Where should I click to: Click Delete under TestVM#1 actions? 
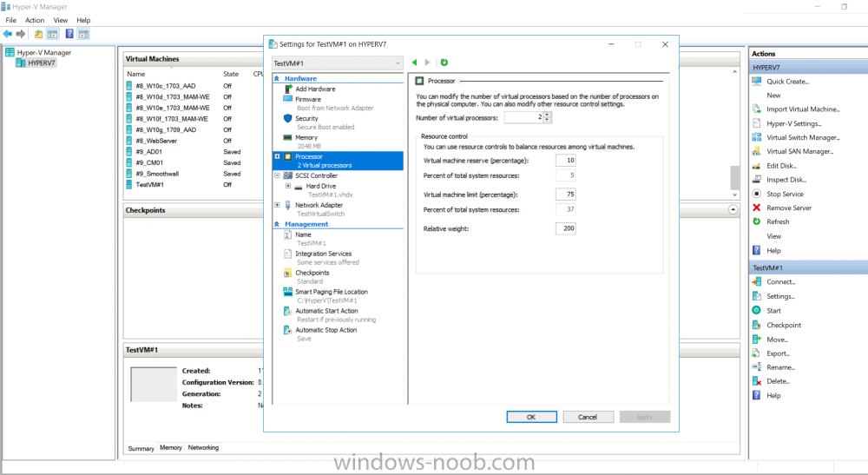click(778, 381)
